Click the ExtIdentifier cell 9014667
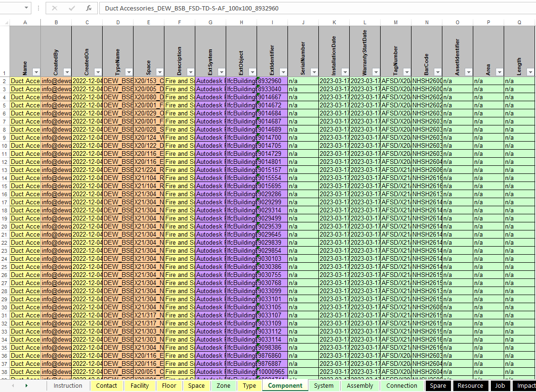 (272, 97)
